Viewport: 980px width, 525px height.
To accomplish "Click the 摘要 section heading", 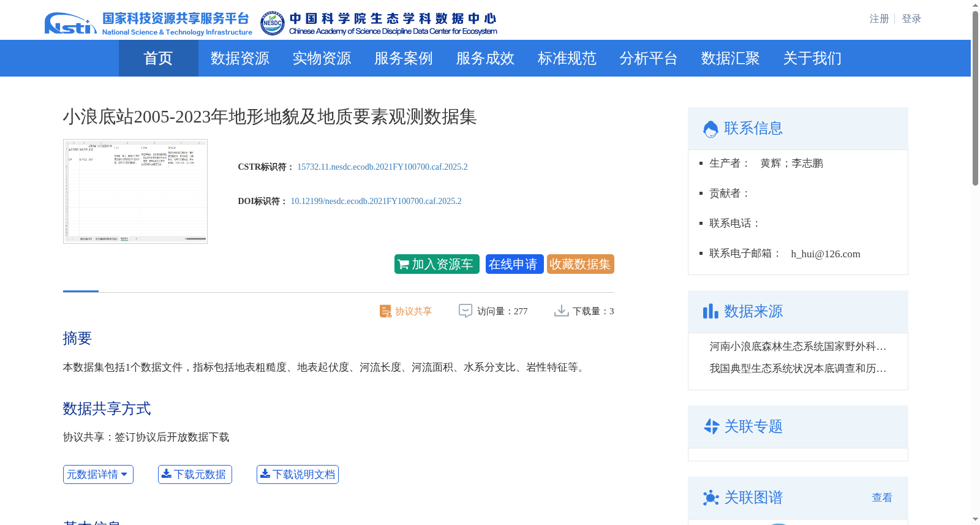I will 77,338.
